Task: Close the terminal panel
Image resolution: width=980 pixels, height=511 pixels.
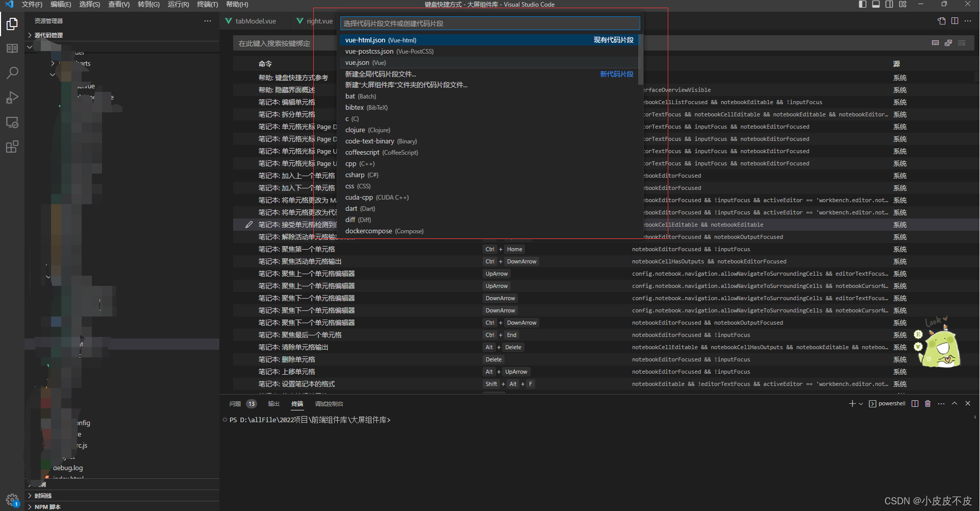Action: tap(968, 404)
